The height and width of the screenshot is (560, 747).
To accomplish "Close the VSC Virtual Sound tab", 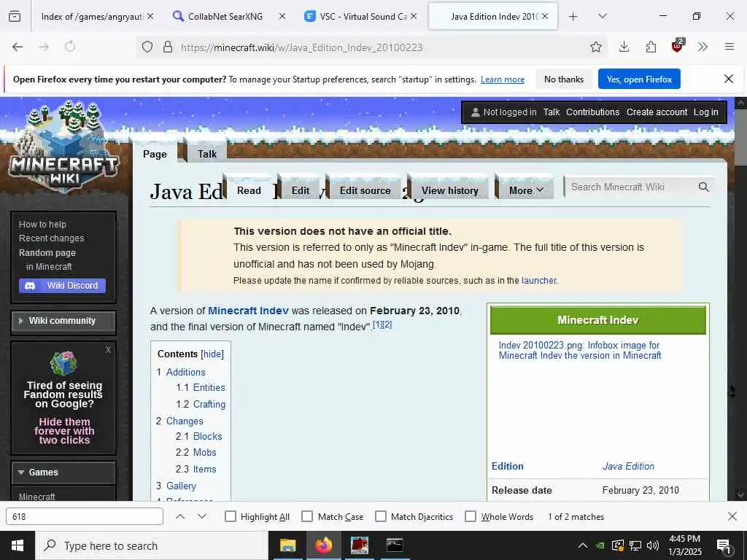I will 414,16.
